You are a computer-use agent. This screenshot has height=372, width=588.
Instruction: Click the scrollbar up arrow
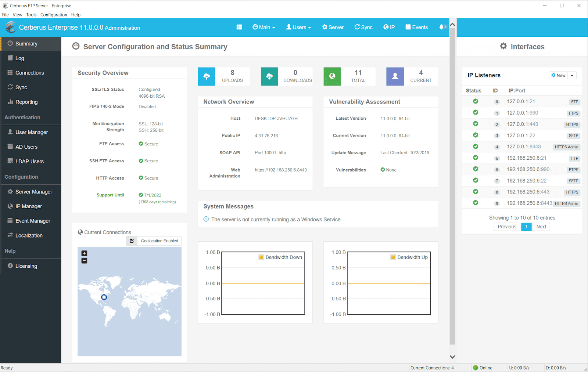tap(452, 25)
